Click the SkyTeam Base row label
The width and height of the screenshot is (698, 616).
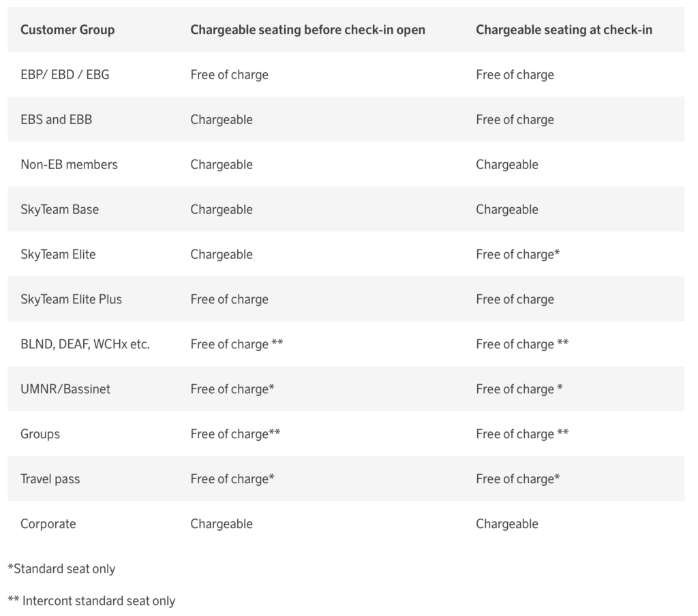click(x=59, y=209)
